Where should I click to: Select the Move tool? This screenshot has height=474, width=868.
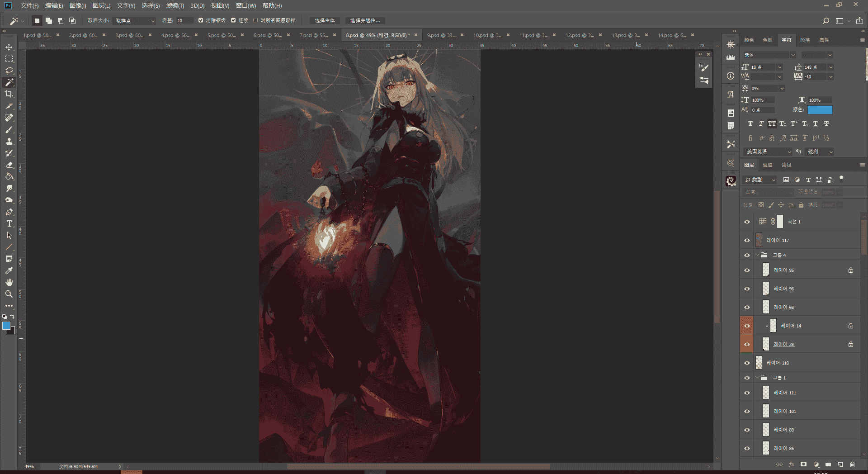coord(9,47)
